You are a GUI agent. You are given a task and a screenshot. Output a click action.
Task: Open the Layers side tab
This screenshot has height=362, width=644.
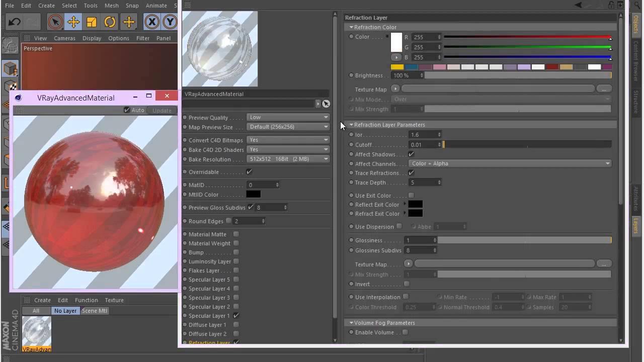coord(635,226)
